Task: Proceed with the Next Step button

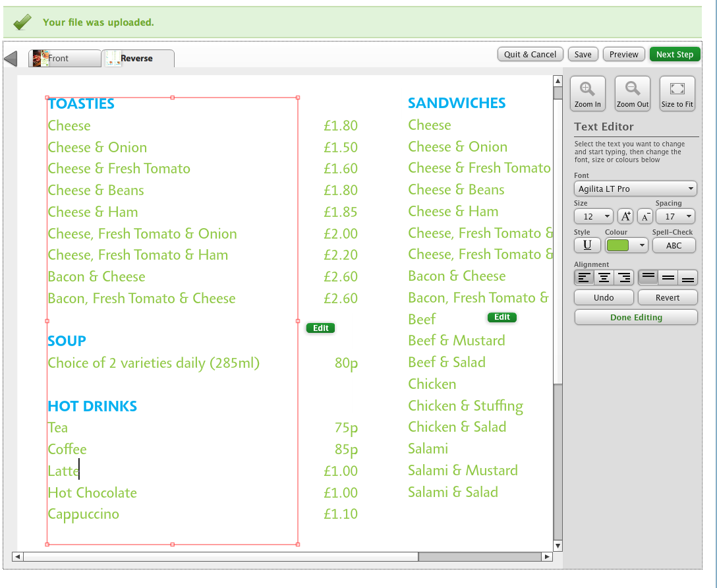Action: 674,54
